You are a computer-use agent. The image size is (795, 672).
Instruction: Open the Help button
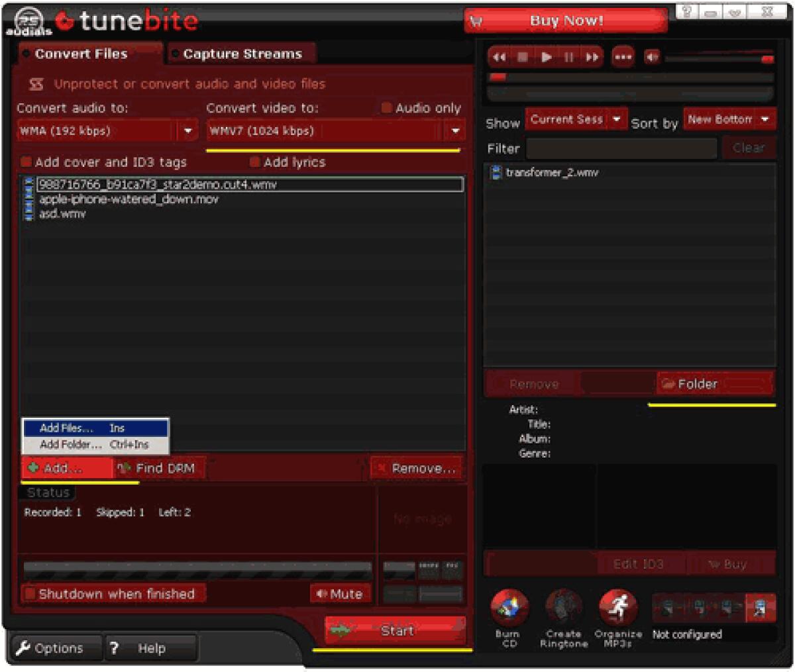(x=151, y=648)
